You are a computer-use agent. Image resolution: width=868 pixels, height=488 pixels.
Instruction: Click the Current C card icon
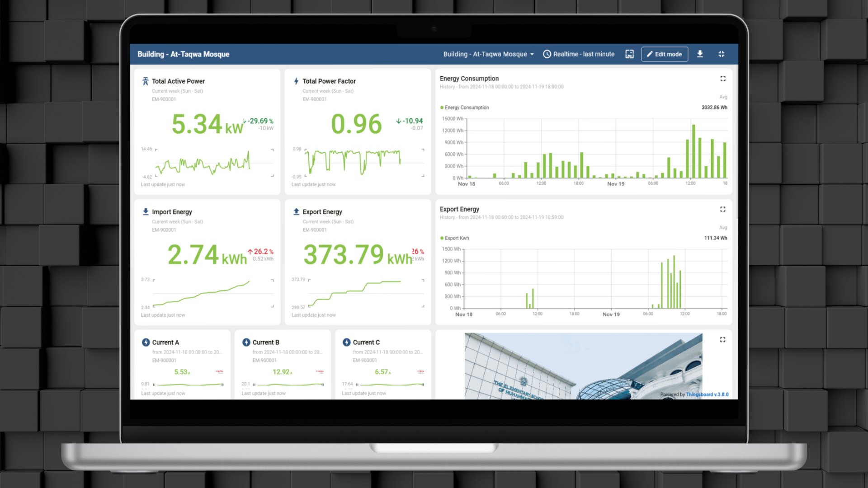(x=347, y=343)
